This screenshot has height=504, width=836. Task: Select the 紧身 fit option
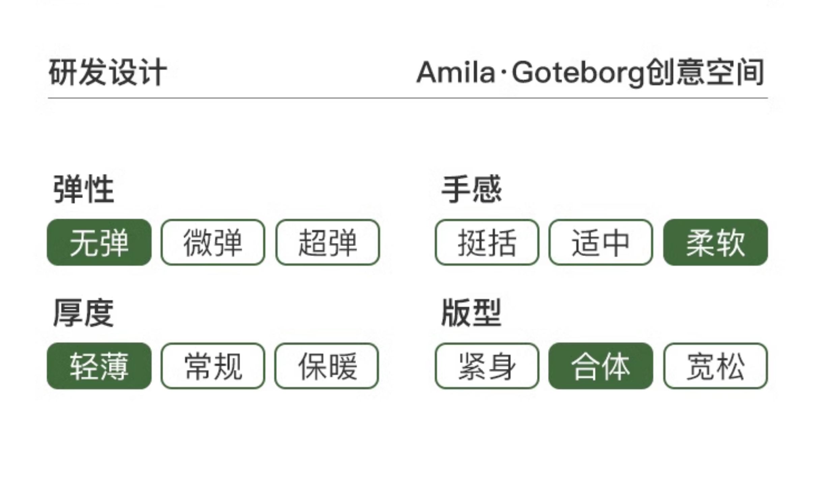487,366
